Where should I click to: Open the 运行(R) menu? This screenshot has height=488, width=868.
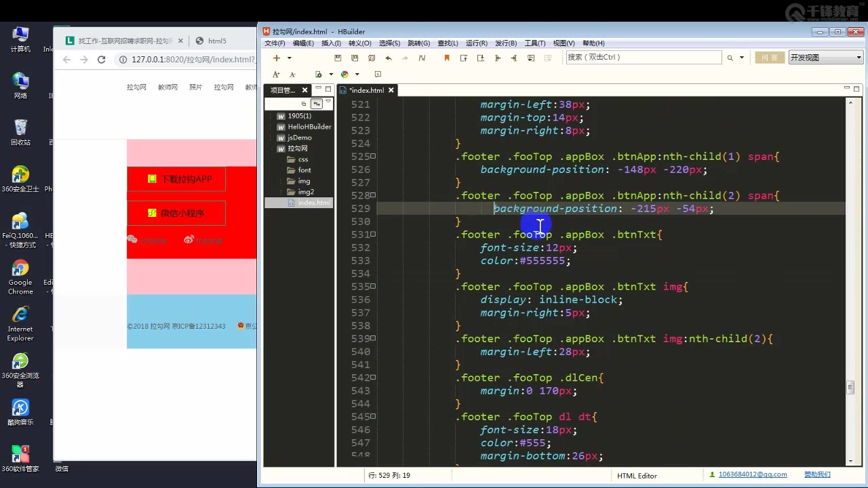(477, 43)
